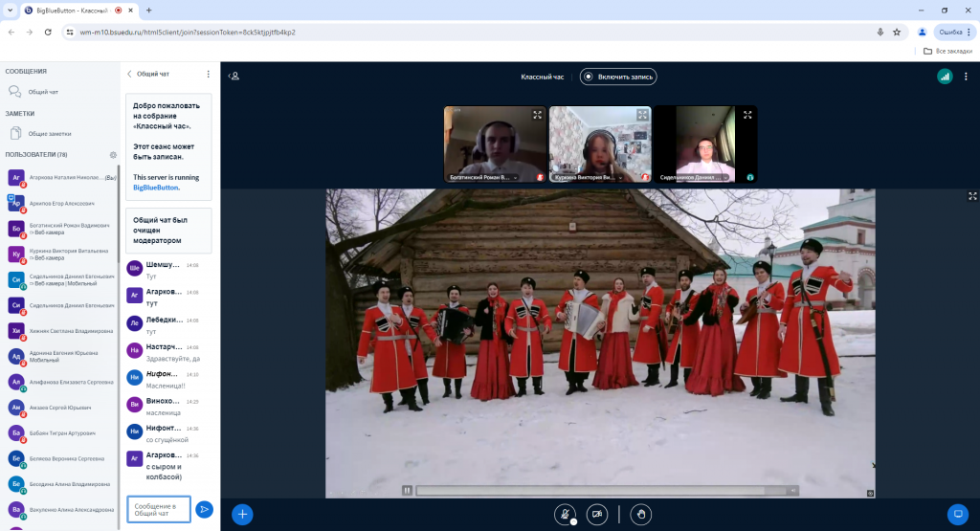Select user Вакуленко Алина Александровна
This screenshot has height=531, width=980.
pyautogui.click(x=60, y=510)
